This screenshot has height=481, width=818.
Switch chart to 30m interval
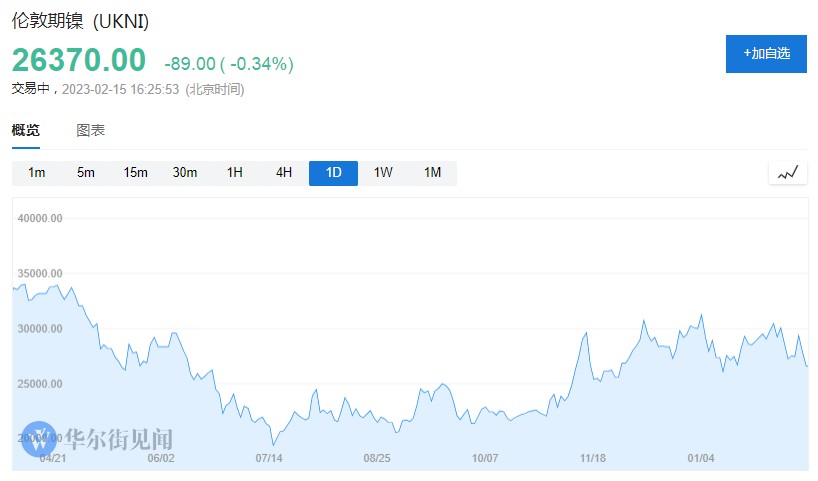[x=185, y=173]
